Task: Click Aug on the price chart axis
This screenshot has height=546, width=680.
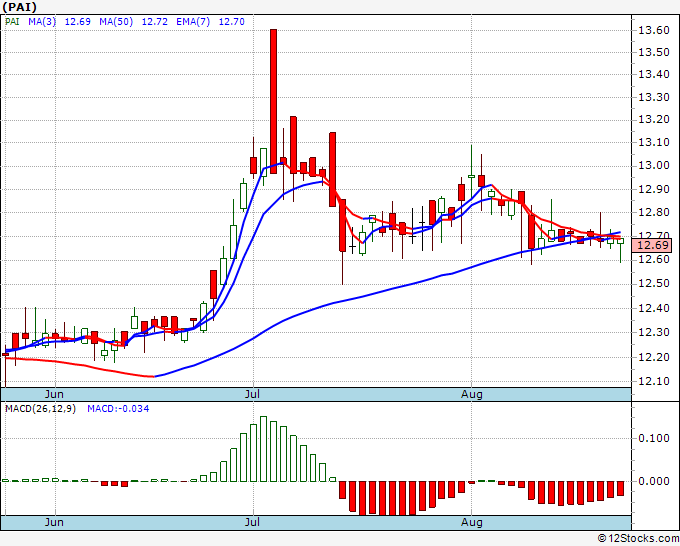Action: [x=471, y=394]
